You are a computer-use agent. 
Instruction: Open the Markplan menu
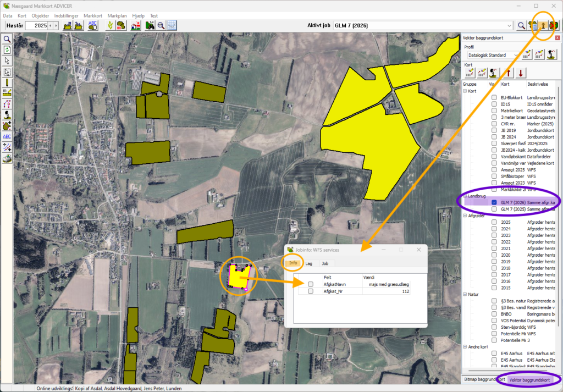point(117,16)
